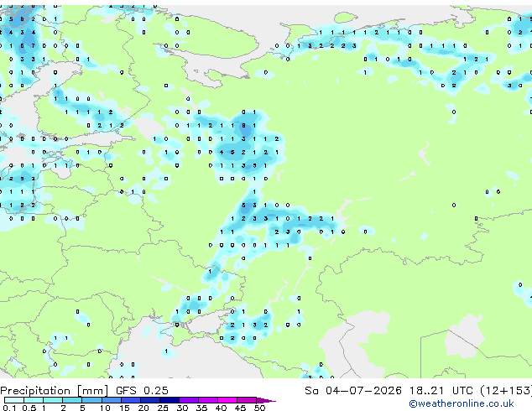Image resolution: width=532 pixels, height=411 pixels.
Task: Click the legend value "30"
Action: click(182, 408)
